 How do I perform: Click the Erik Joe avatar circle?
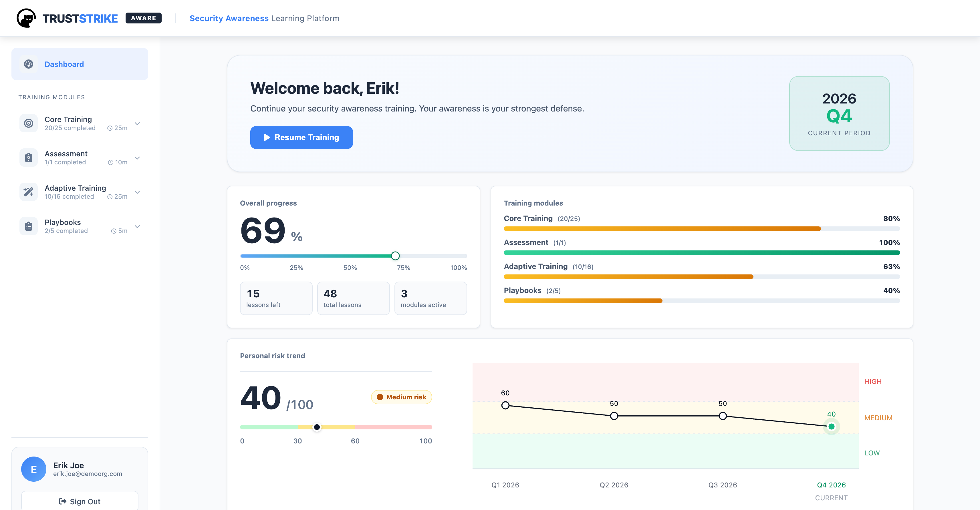[x=34, y=469]
